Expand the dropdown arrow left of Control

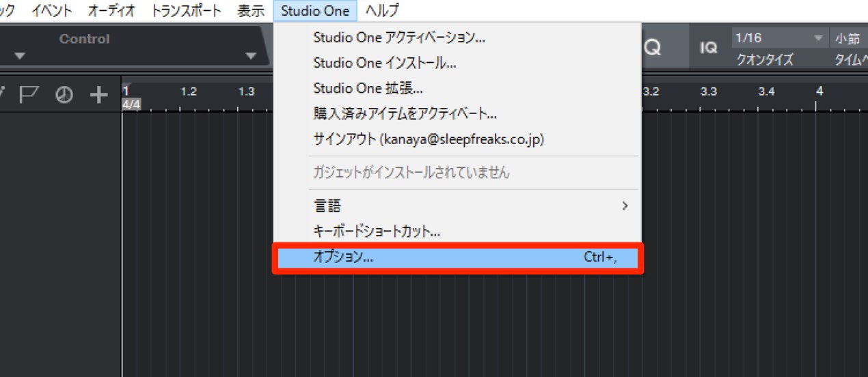coord(19,56)
